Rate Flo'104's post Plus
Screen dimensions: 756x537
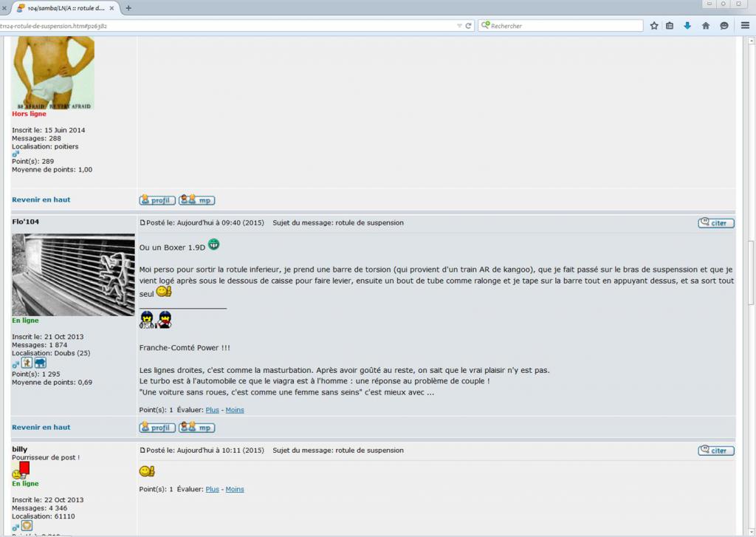pyautogui.click(x=212, y=410)
